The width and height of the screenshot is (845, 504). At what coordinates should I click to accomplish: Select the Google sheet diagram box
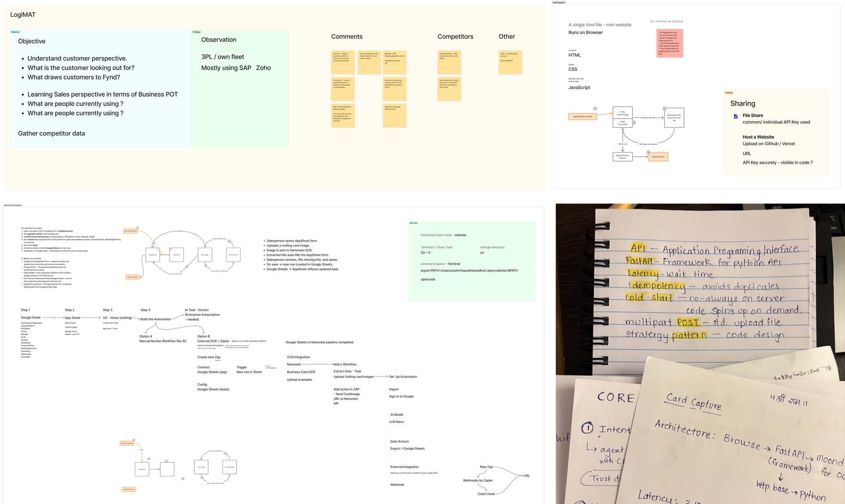tap(153, 255)
